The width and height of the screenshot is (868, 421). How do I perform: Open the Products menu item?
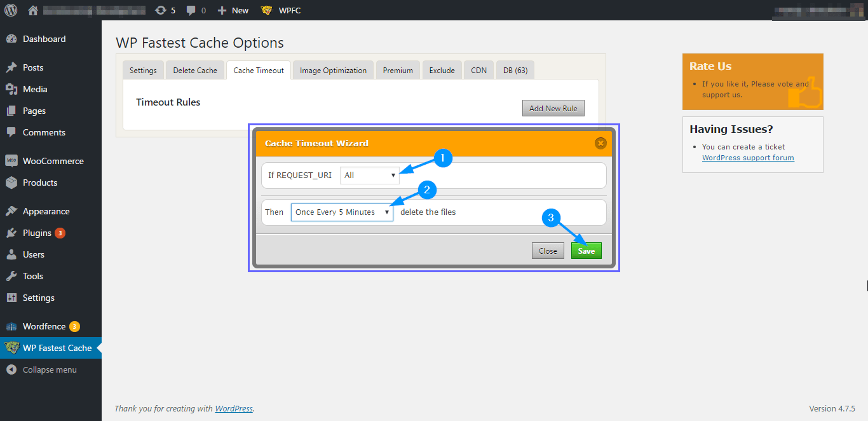click(40, 183)
